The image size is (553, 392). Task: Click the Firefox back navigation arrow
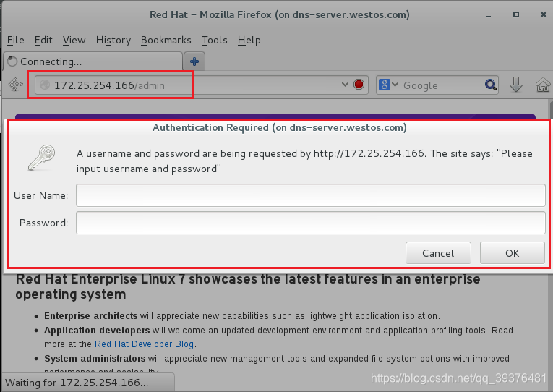(x=15, y=85)
